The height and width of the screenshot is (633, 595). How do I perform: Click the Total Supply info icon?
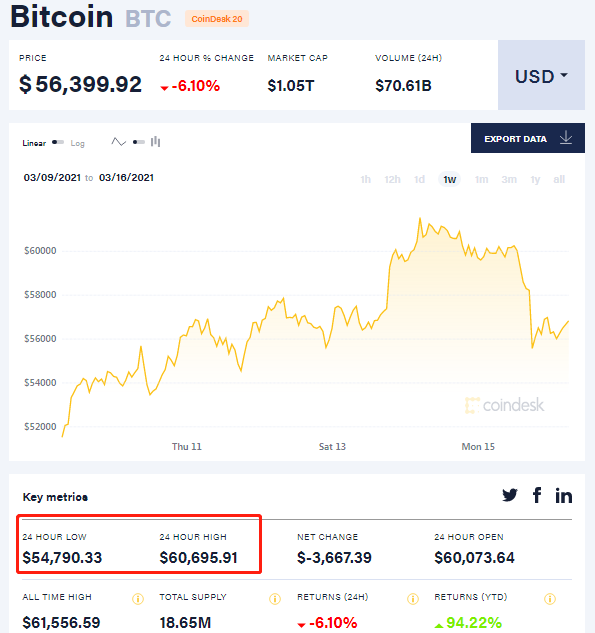click(275, 599)
